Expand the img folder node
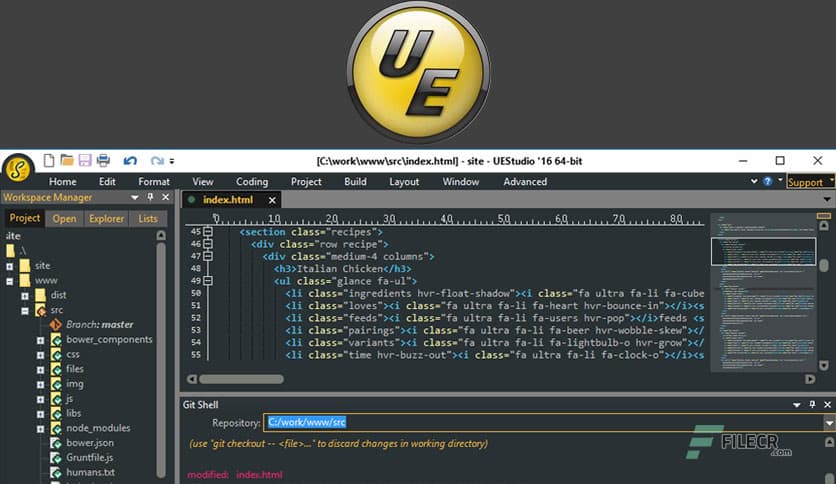This screenshot has width=836, height=484. (x=41, y=384)
